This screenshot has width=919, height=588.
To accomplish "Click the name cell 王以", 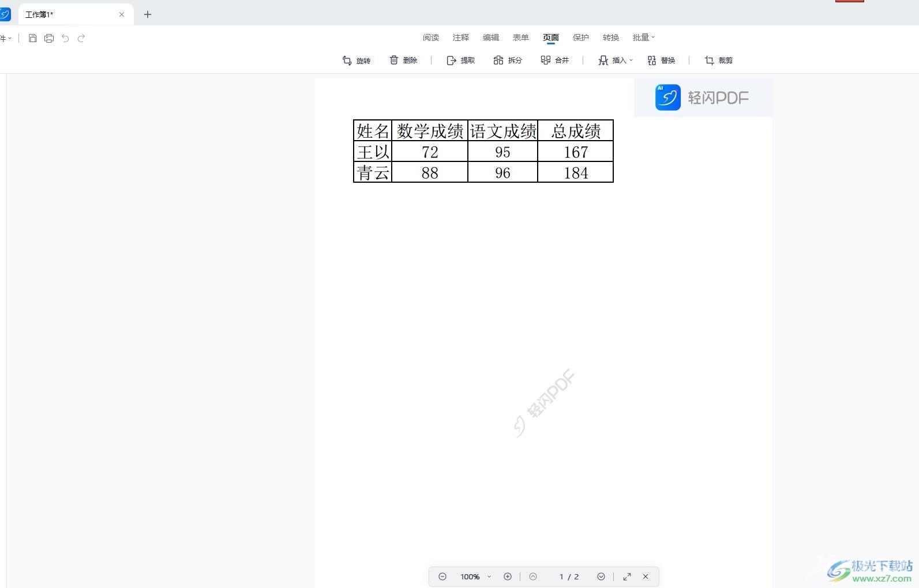I will 373,152.
